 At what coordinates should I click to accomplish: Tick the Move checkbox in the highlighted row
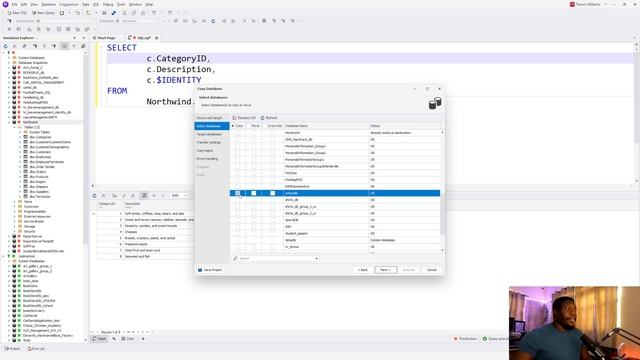click(x=253, y=193)
